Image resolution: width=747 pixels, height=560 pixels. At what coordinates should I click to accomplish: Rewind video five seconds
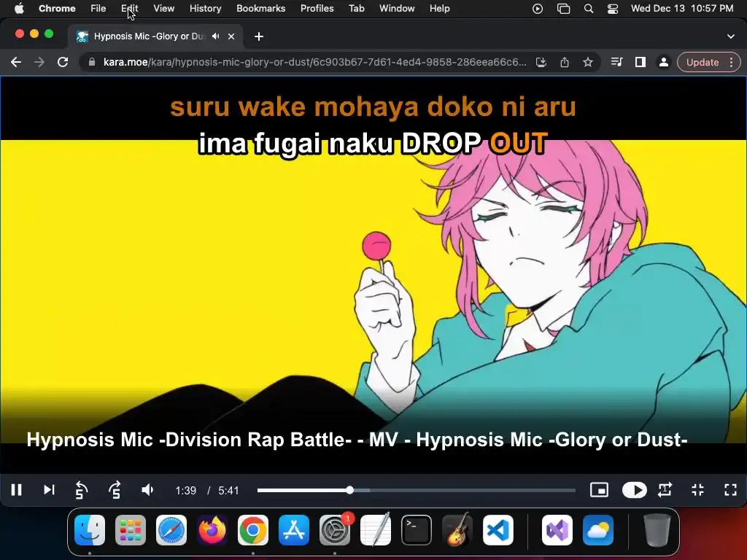click(x=82, y=490)
